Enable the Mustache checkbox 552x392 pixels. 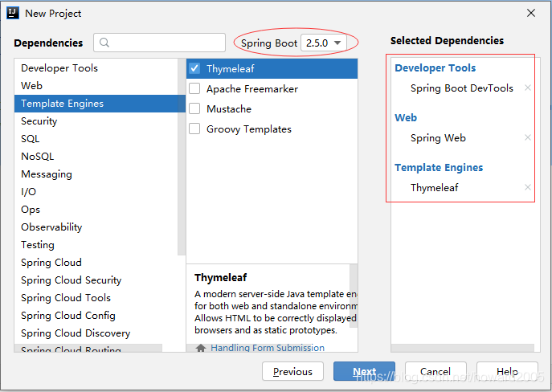pos(194,108)
